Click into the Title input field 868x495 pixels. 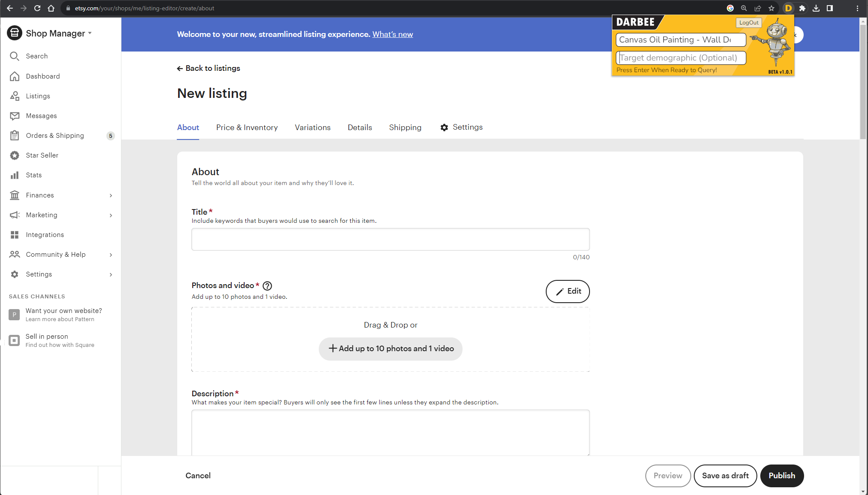click(390, 239)
